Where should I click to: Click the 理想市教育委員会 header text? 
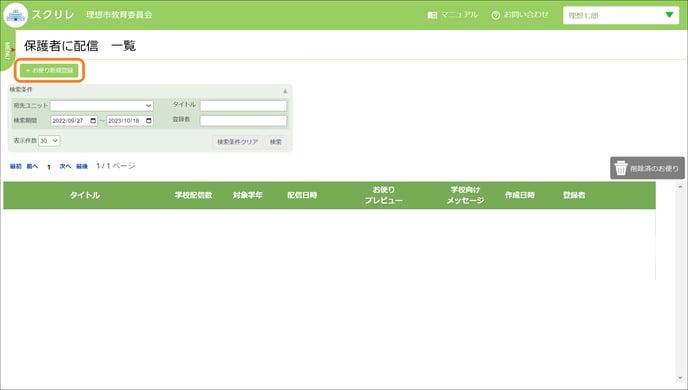click(119, 15)
